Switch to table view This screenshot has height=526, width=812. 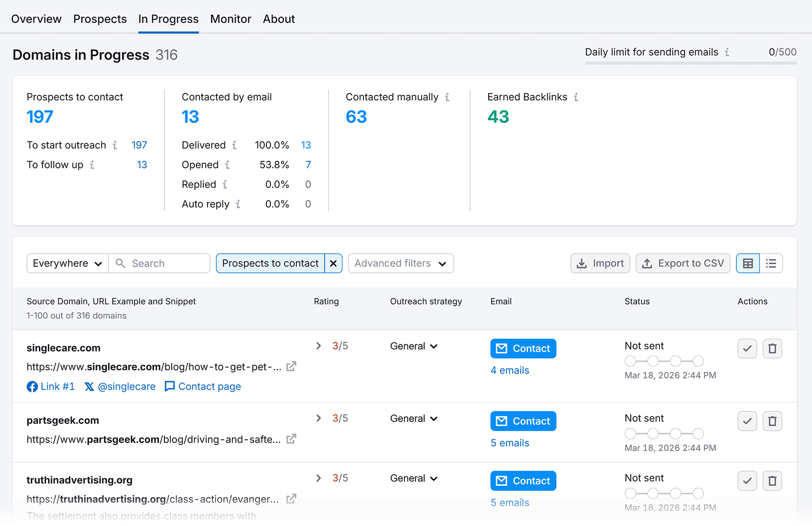(x=748, y=263)
